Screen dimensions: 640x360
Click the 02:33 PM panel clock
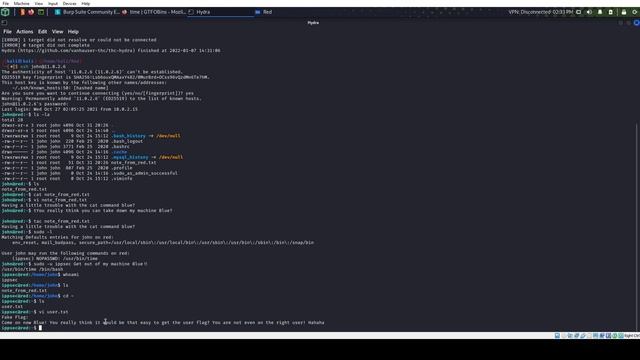pyautogui.click(x=563, y=12)
